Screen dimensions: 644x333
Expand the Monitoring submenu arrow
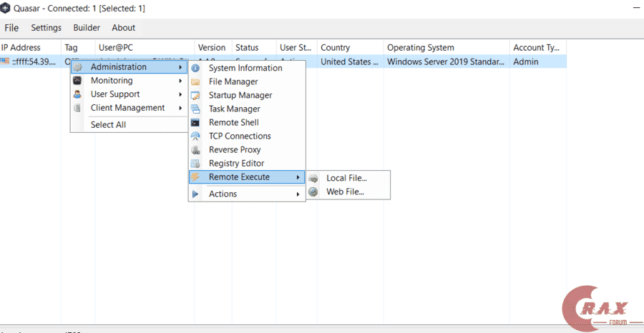click(x=180, y=81)
